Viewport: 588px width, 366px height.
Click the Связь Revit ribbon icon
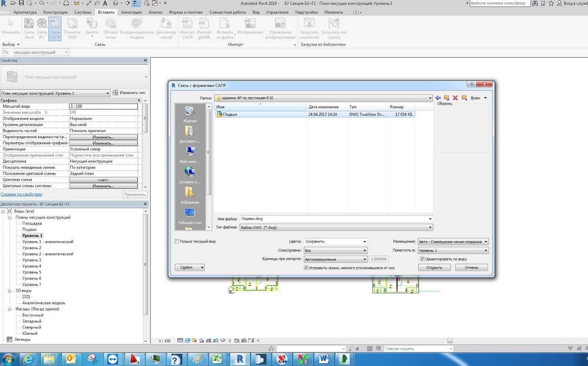tap(29, 28)
